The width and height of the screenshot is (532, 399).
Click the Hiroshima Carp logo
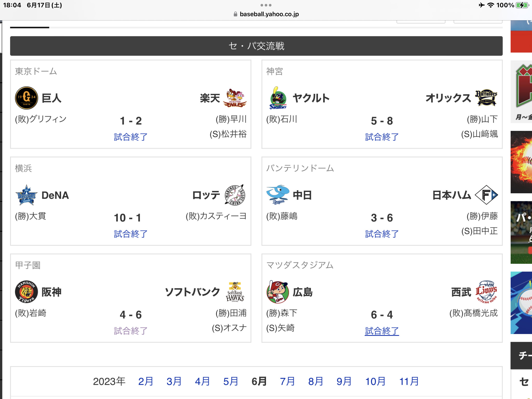[x=278, y=292]
